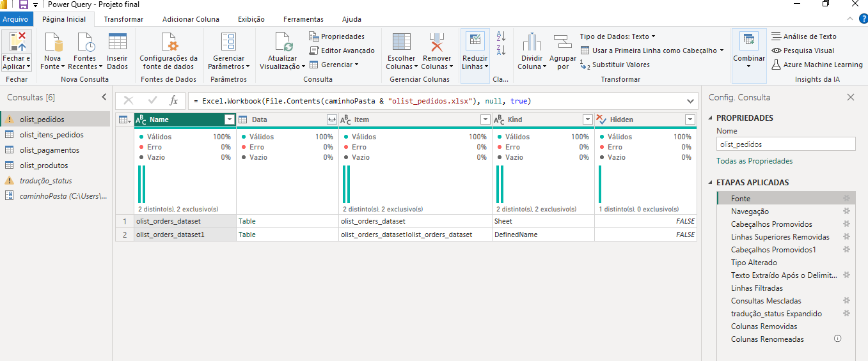Collapse the Consultas pane

coord(104,97)
